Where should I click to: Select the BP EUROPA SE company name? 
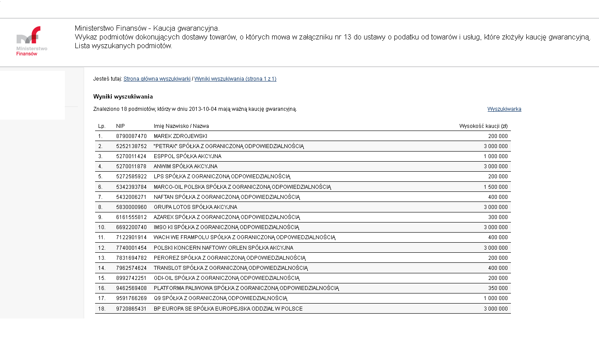coord(228,309)
